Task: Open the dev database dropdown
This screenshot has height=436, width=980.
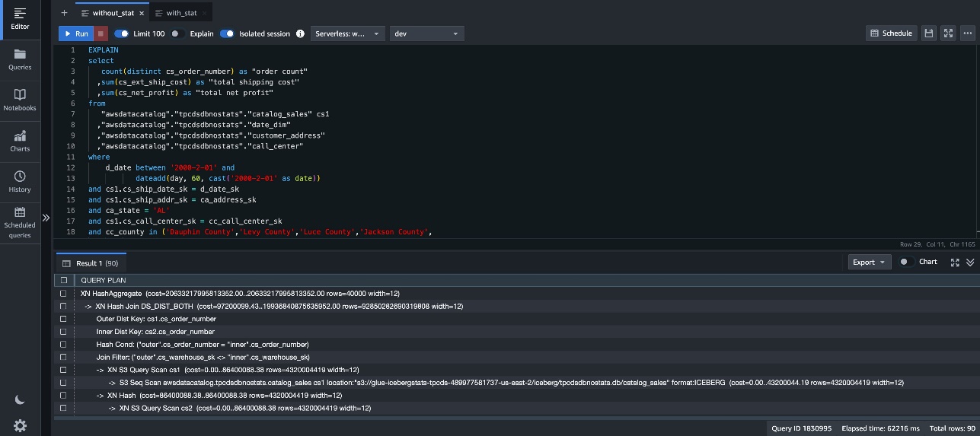Action: pyautogui.click(x=426, y=33)
